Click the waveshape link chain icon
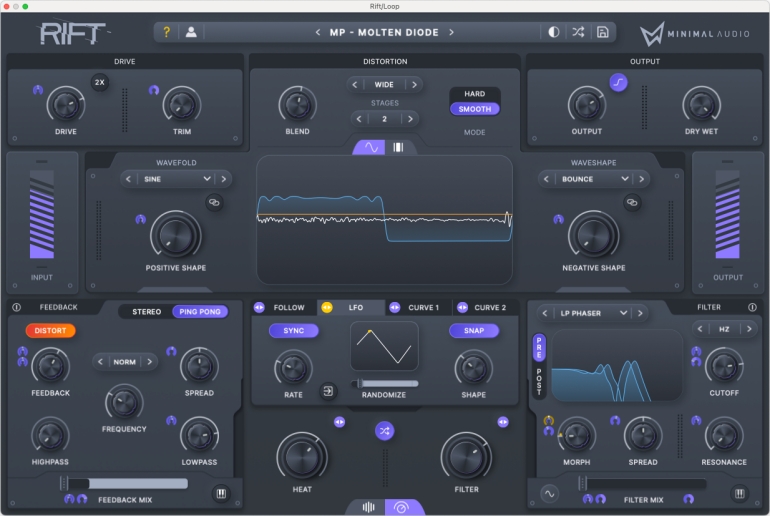Image resolution: width=770 pixels, height=516 pixels. tap(632, 202)
